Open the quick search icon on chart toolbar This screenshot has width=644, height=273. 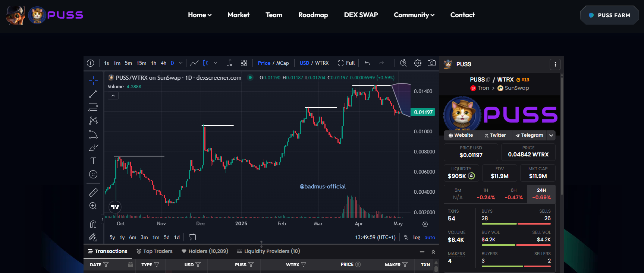(x=403, y=63)
